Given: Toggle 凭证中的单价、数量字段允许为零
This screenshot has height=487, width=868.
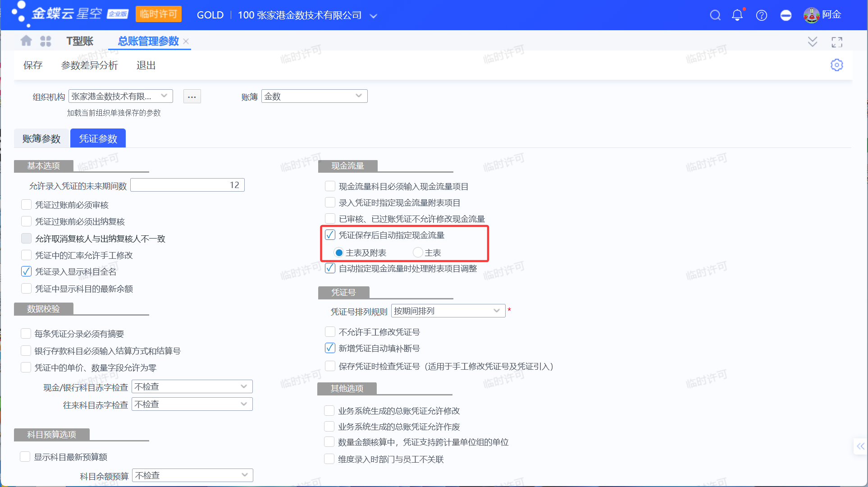Looking at the screenshot, I should pyautogui.click(x=26, y=368).
